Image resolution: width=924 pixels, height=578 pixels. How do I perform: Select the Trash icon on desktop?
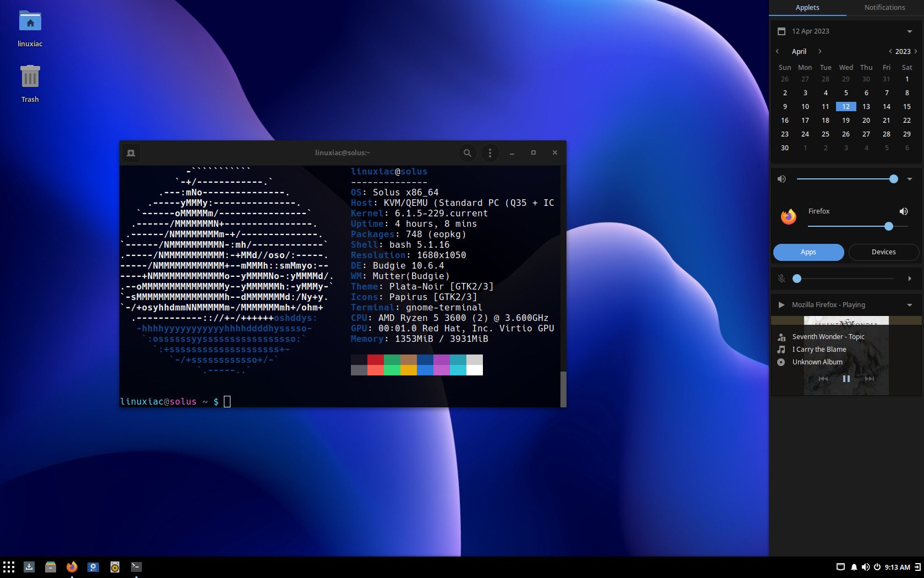point(30,84)
